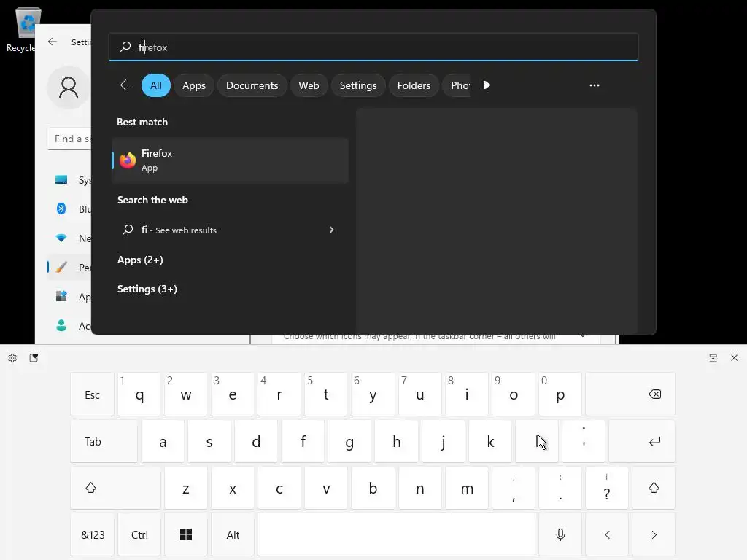Tap the left arrow cursor key

607,534
